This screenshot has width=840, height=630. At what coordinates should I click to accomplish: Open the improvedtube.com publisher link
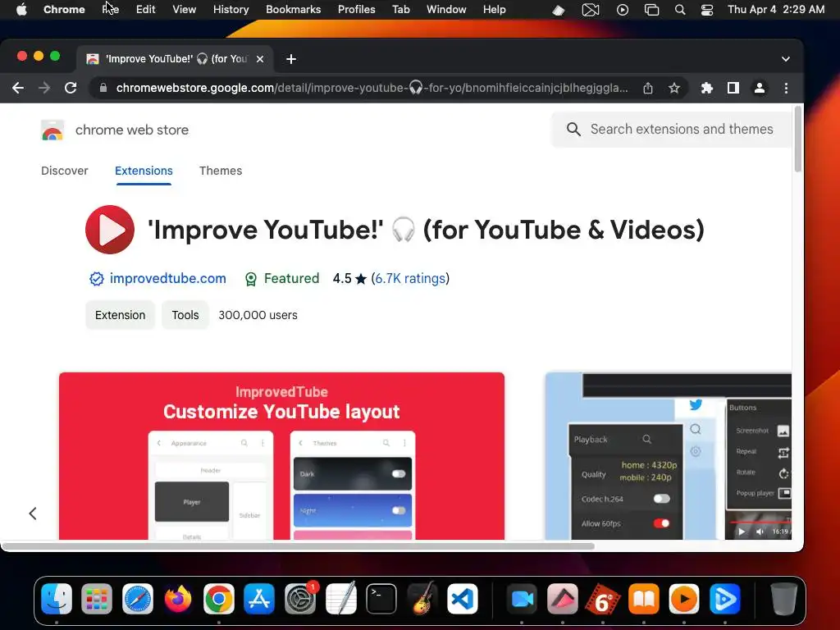click(167, 279)
